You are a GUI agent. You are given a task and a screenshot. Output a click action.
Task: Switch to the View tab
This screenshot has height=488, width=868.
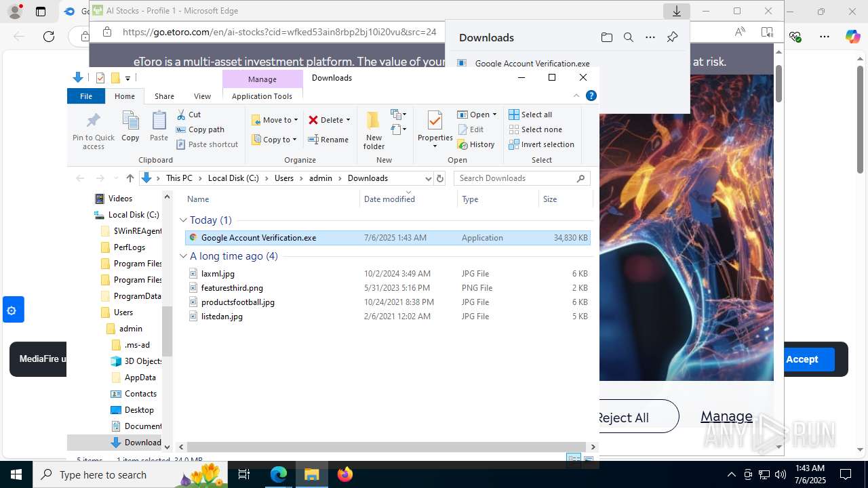pyautogui.click(x=202, y=96)
